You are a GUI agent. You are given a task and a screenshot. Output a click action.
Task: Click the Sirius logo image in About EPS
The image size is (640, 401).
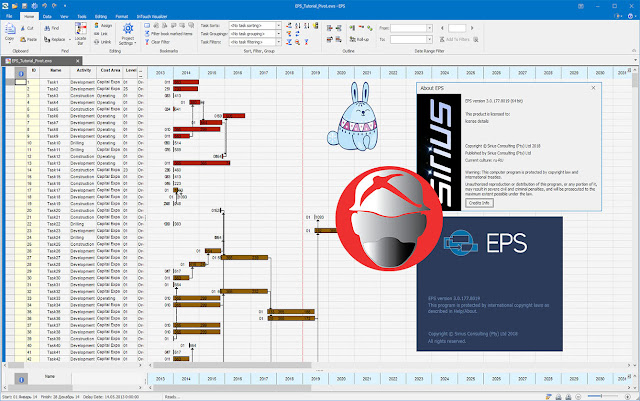[439, 152]
